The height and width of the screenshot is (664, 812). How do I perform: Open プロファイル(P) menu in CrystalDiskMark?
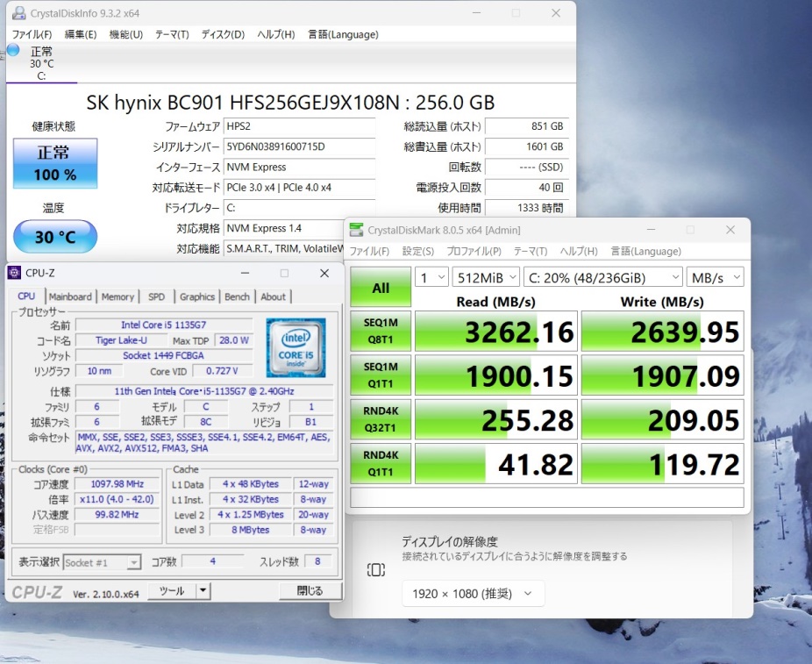tap(474, 251)
